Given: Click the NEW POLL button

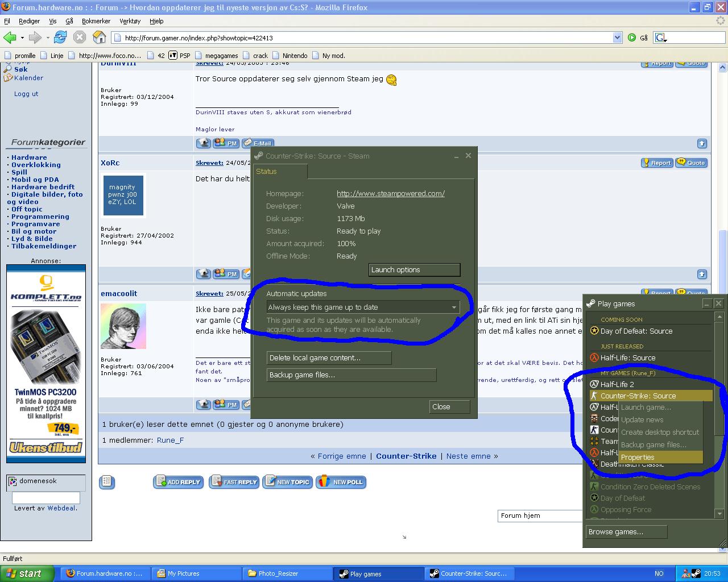Looking at the screenshot, I should coord(341,482).
